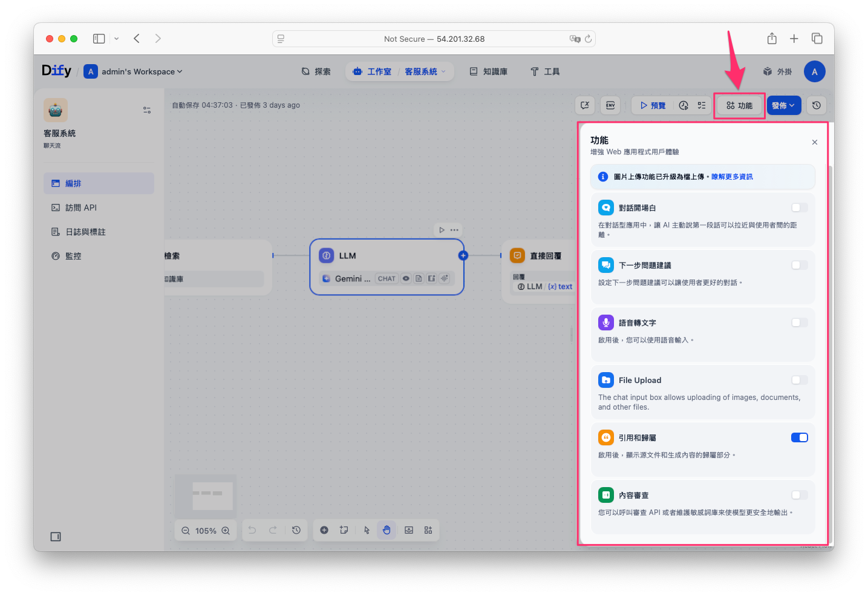This screenshot has width=868, height=596.
Task: Open the 瞭解更多資訊 link
Action: click(x=732, y=177)
